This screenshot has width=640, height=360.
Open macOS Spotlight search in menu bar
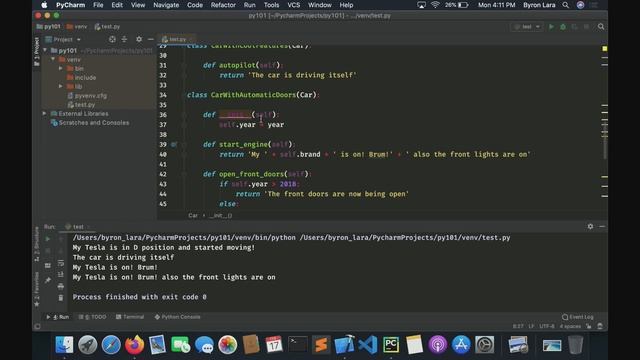565,5
